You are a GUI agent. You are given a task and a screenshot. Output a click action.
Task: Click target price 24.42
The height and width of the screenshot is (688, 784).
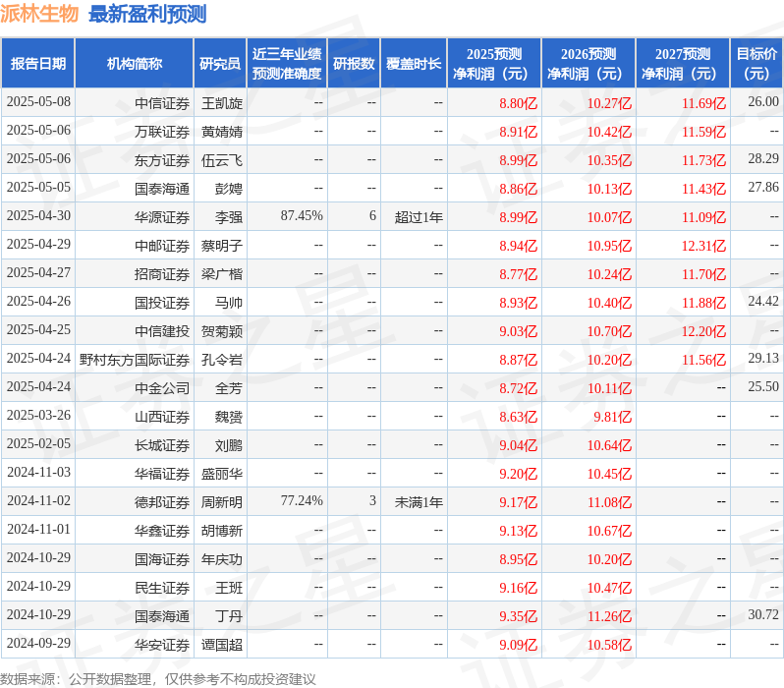click(763, 302)
